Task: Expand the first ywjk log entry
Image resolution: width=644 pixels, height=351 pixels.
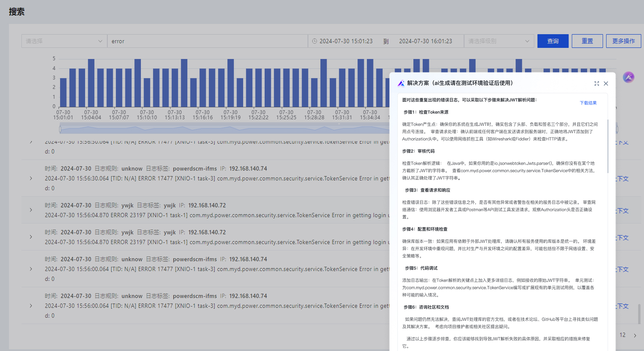Action: 31,210
